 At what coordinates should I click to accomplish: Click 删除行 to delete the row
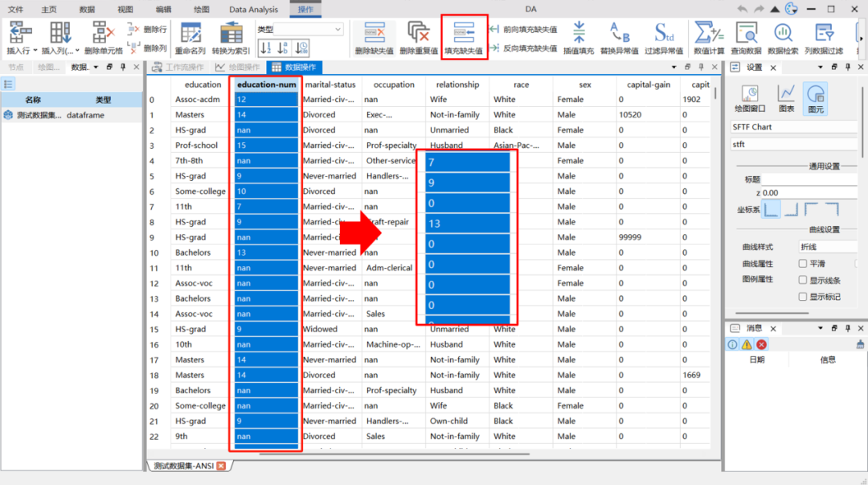point(147,30)
